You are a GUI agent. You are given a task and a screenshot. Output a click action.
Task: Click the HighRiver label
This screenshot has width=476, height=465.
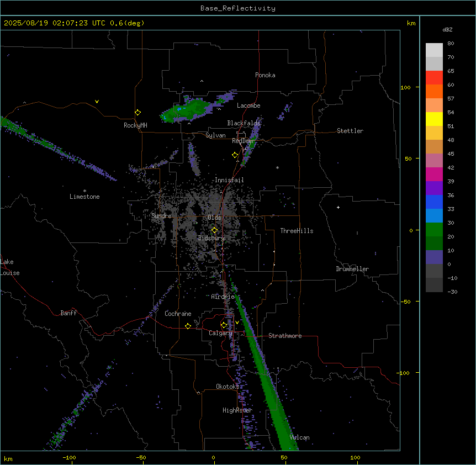coord(237,410)
